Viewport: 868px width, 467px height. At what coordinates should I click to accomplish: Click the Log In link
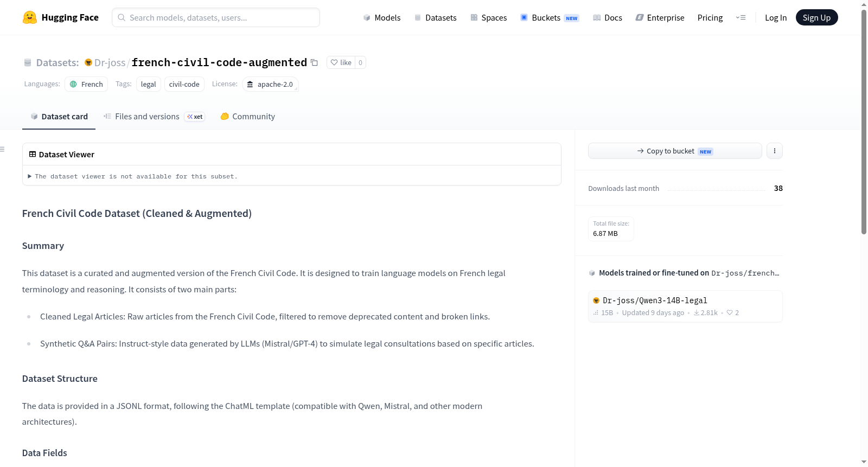(776, 17)
